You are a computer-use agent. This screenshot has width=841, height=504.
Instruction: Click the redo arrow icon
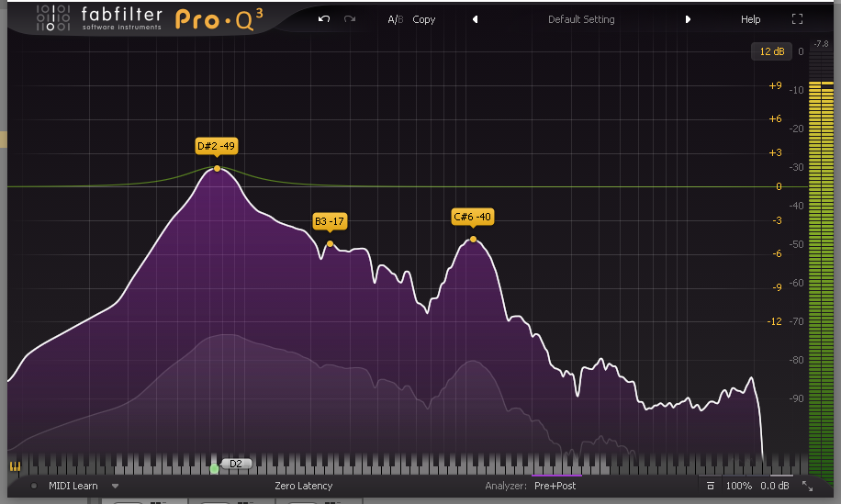[x=350, y=19]
